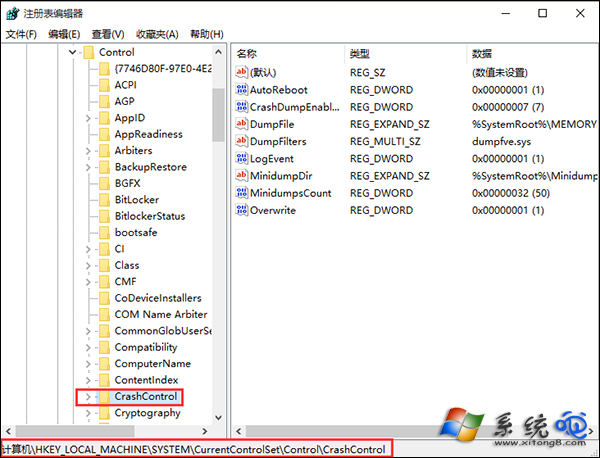Screen dimensions: 600x458
Task: Open the 收藏夹(A) menu
Action: pos(157,34)
